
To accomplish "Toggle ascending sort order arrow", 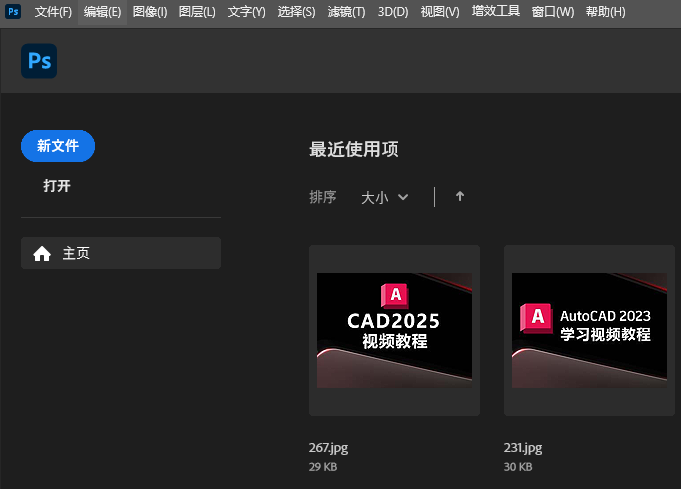I will tap(460, 197).
